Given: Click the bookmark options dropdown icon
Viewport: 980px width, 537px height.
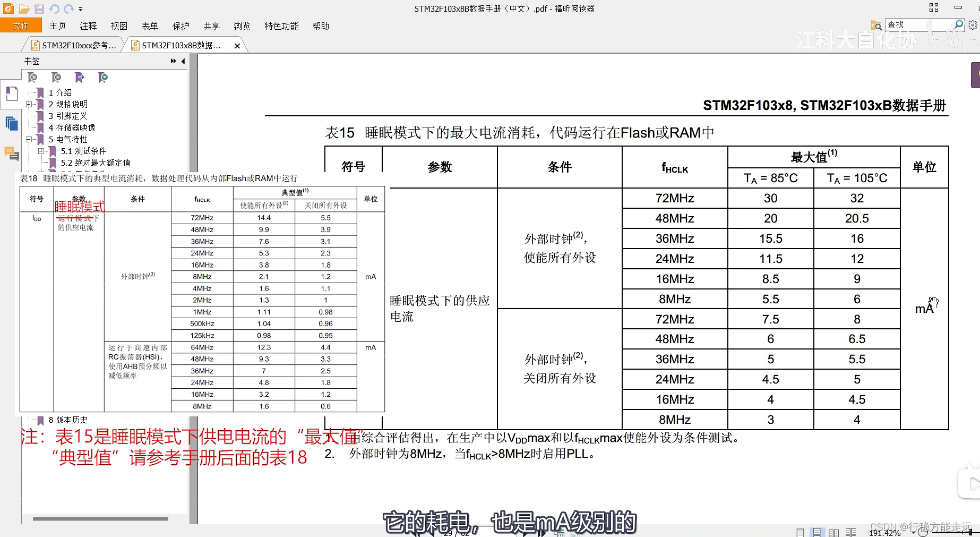Looking at the screenshot, I should [103, 78].
